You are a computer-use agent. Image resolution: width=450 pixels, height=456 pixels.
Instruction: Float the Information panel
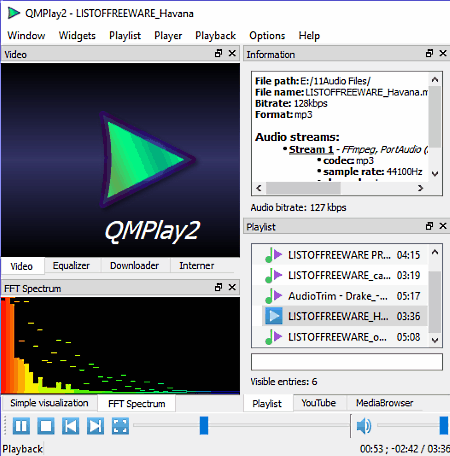coord(430,53)
